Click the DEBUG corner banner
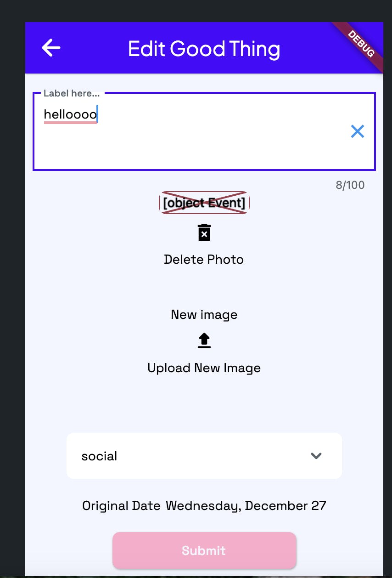Screen dimensions: 392x578 tap(362, 44)
